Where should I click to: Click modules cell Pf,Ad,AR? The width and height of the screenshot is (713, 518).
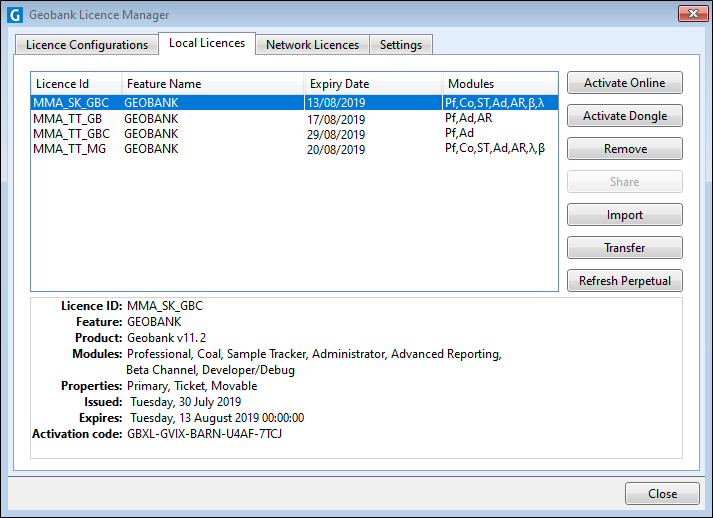[x=468, y=118]
